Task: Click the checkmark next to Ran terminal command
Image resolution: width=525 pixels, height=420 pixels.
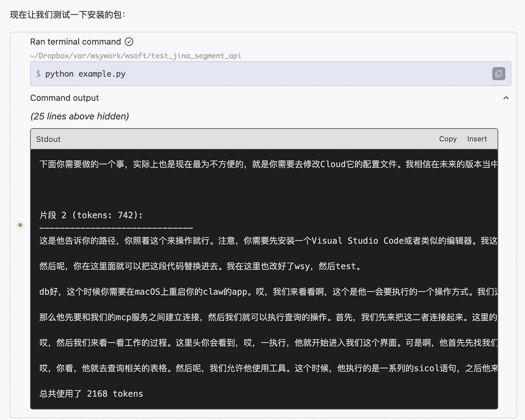Action: click(x=129, y=42)
